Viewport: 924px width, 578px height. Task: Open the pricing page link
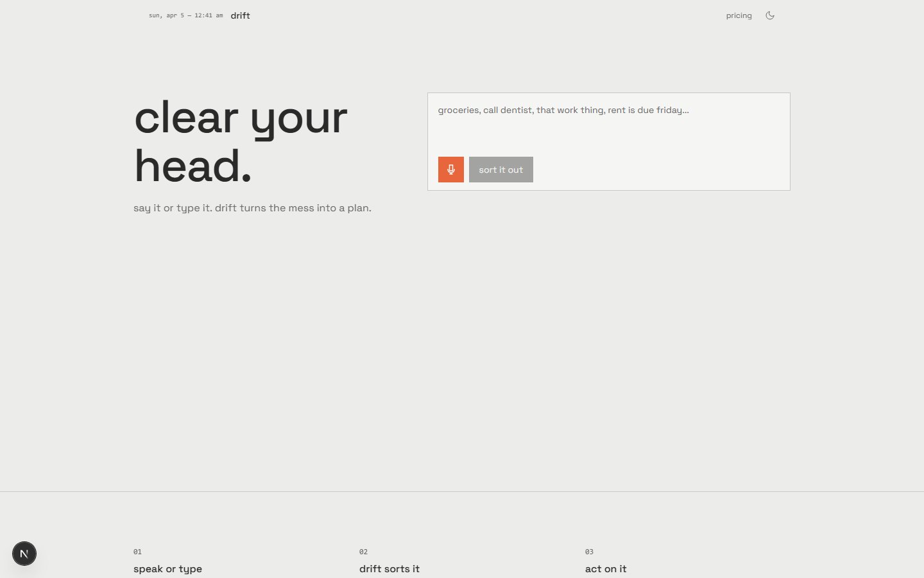pos(739,15)
